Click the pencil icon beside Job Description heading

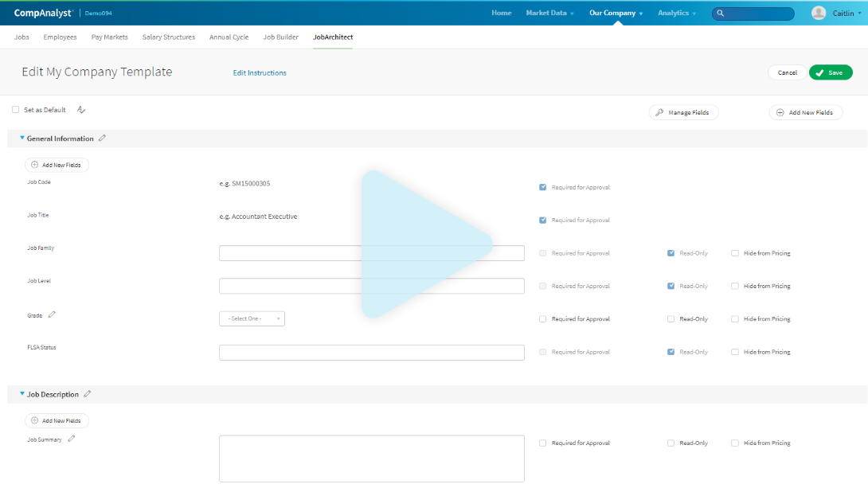(x=88, y=394)
